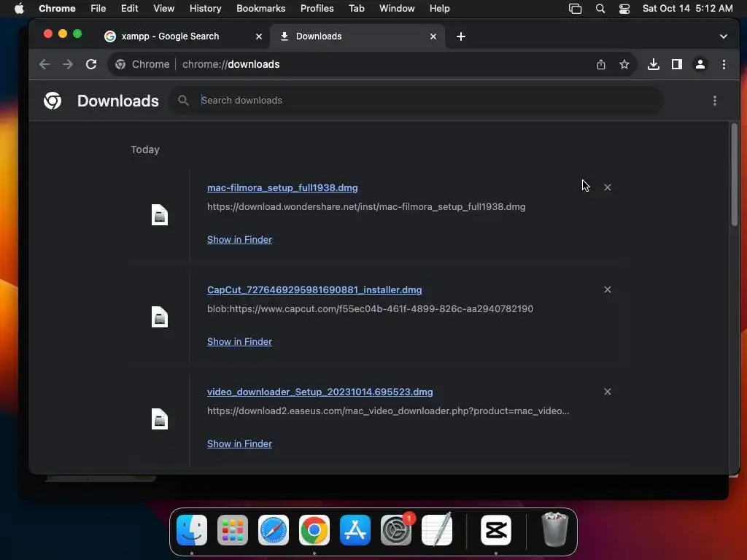Open video_downloader_Setup dmg file link

320,392
